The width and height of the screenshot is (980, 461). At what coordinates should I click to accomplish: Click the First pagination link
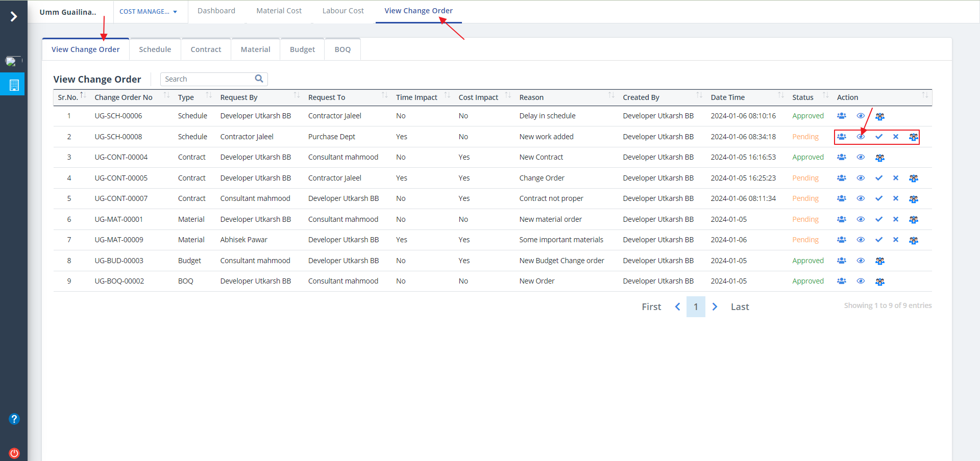click(x=651, y=306)
